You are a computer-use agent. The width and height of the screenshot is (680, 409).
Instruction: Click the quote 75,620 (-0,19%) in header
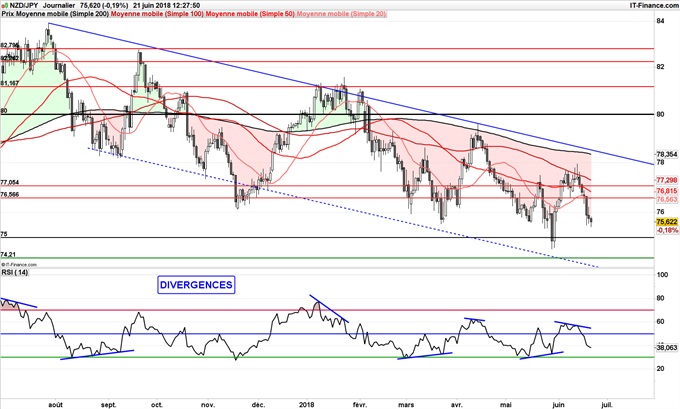(104, 6)
